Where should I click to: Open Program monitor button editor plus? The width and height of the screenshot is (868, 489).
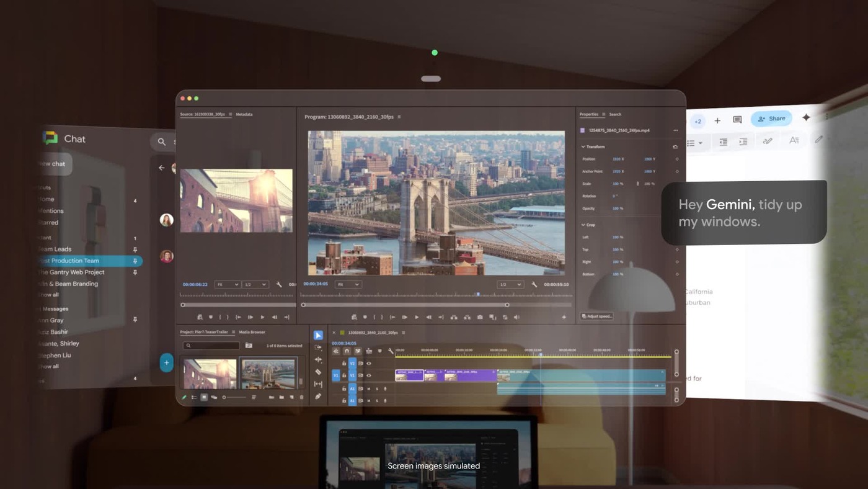coord(564,317)
